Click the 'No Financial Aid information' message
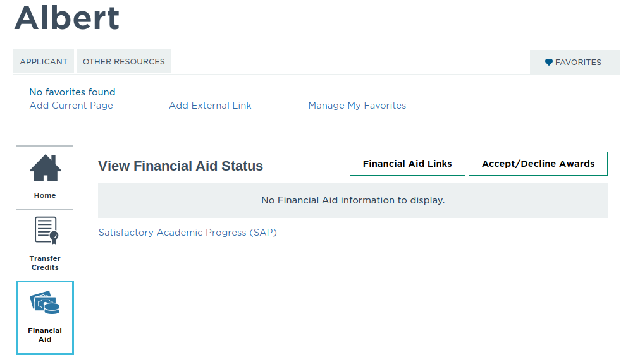 [x=353, y=200]
